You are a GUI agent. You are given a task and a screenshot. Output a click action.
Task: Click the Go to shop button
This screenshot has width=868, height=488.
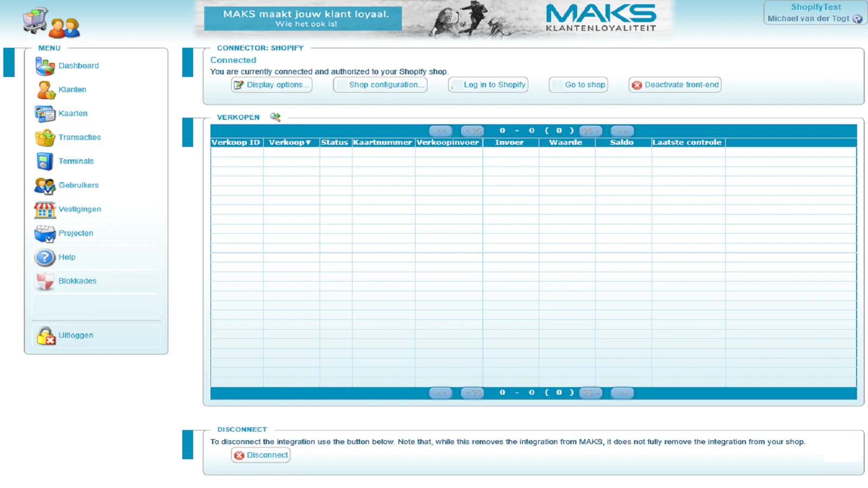[x=578, y=85]
